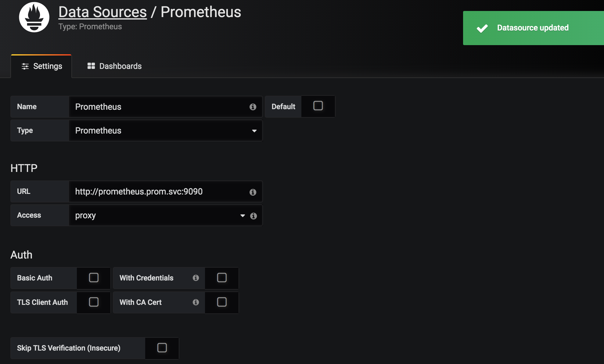This screenshot has width=604, height=364.
Task: Check the With CA Cert checkbox
Action: coord(222,302)
